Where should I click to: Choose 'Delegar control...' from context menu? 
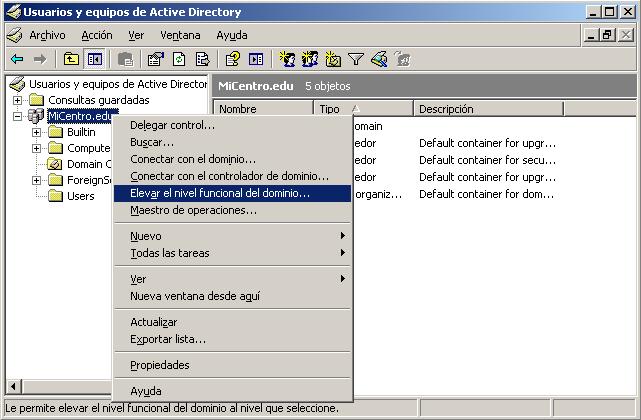pos(172,125)
